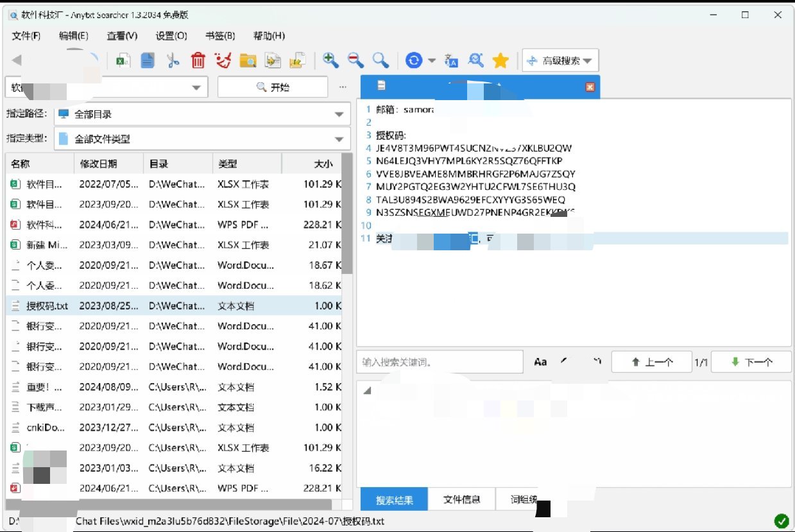Select the 重要!... text file row

coord(174,387)
